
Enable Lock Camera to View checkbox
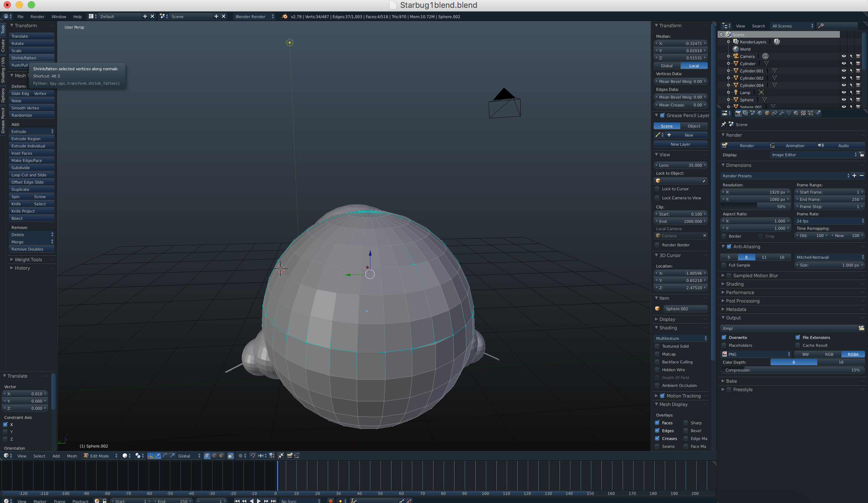click(657, 198)
